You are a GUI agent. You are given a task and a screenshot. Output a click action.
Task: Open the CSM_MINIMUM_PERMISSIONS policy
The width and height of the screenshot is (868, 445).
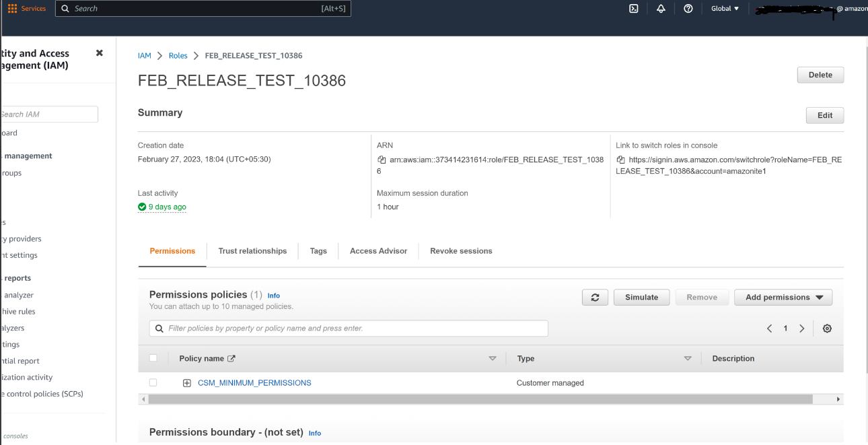click(254, 382)
